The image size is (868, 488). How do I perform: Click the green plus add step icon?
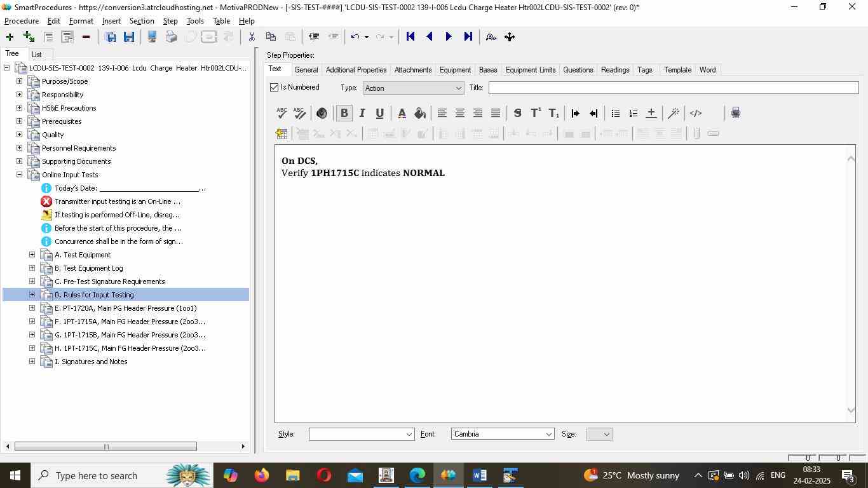coord(10,37)
